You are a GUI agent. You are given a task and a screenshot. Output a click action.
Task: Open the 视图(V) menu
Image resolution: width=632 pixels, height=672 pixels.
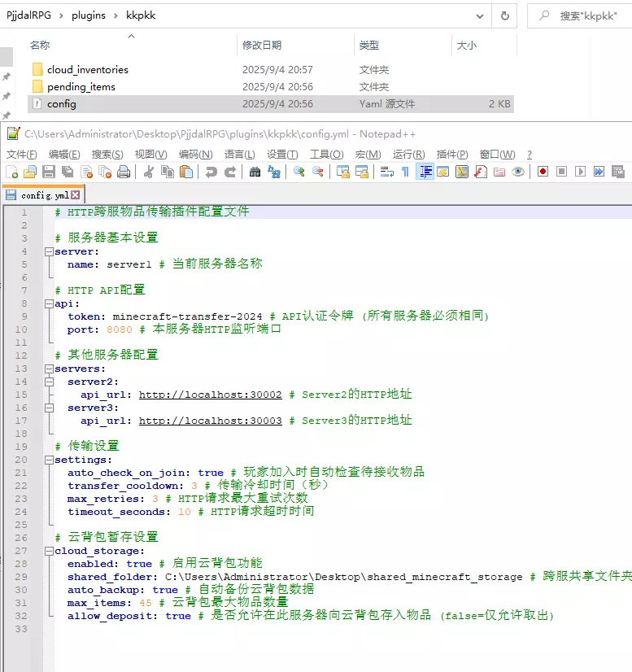[150, 155]
